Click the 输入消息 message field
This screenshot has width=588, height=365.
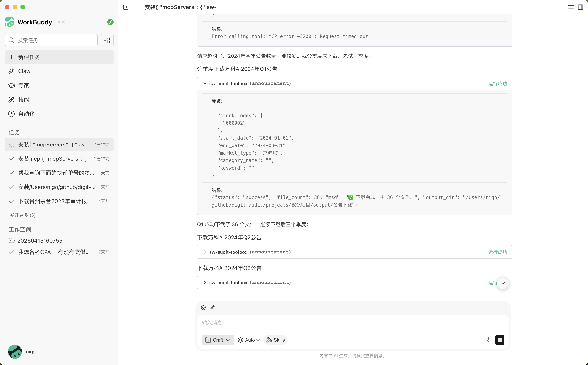[x=353, y=323]
